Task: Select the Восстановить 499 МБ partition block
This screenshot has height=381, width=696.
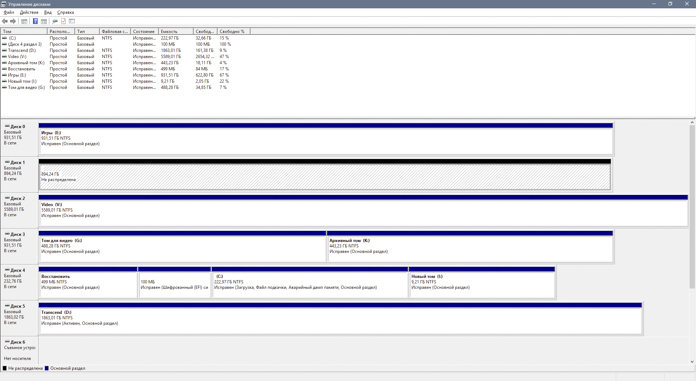Action: click(x=88, y=282)
